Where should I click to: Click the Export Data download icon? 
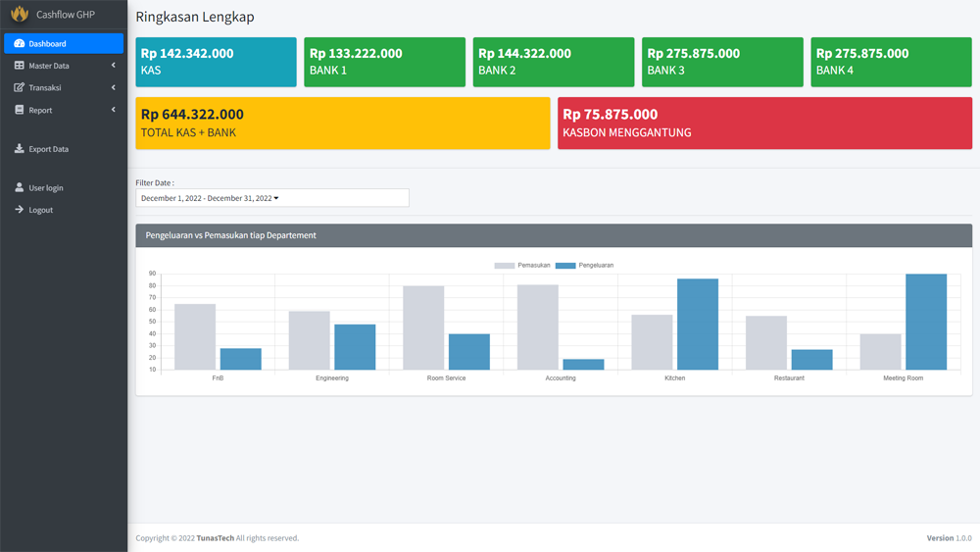click(x=20, y=149)
